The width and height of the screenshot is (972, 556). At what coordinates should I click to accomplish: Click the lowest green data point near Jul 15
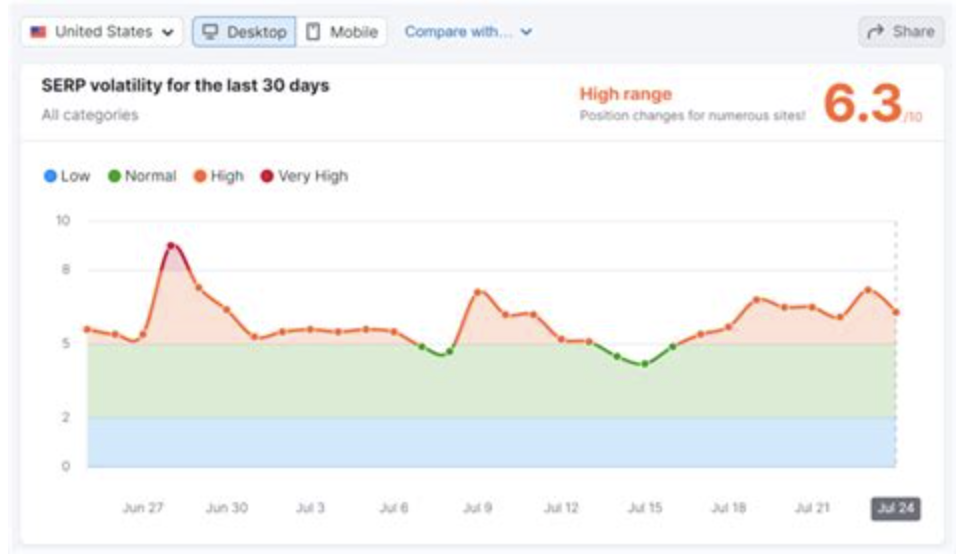point(645,364)
